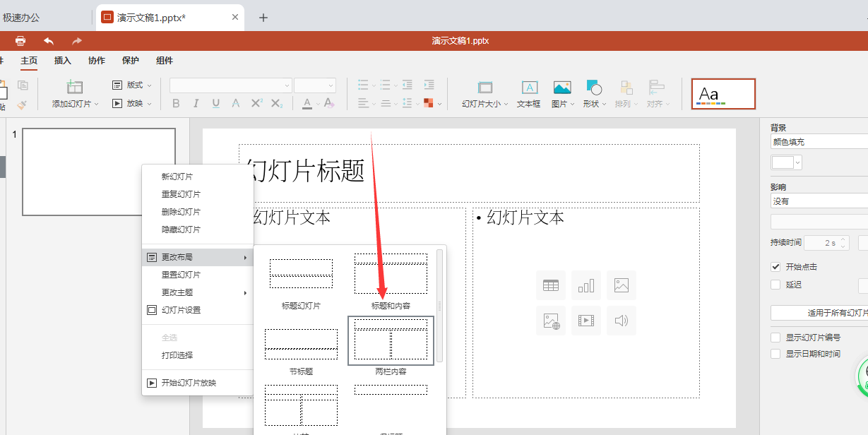Viewport: 868px width, 435px height.
Task: Apply superscript formatting (X²)
Action: click(x=257, y=104)
